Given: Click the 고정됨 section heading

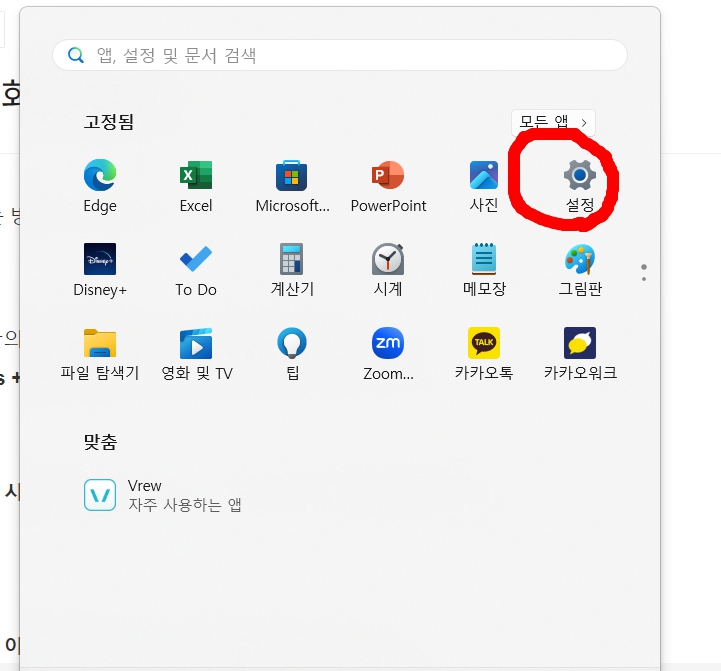Looking at the screenshot, I should pos(109,122).
